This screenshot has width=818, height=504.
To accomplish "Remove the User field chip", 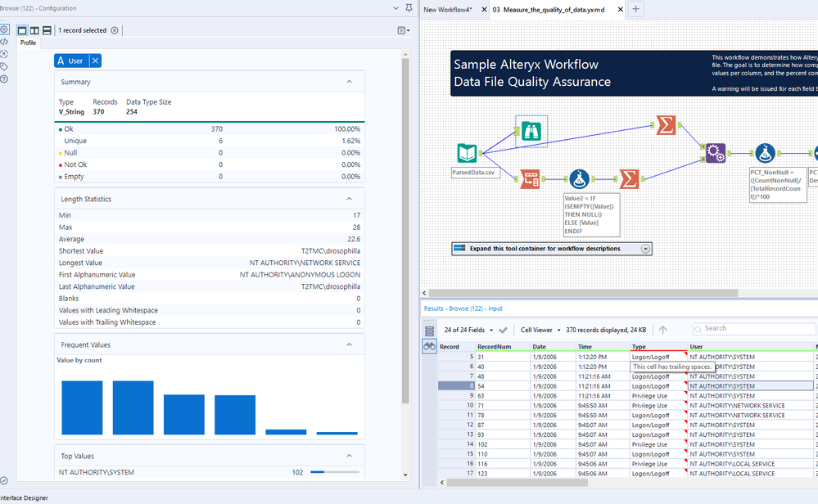I will pyautogui.click(x=96, y=61).
